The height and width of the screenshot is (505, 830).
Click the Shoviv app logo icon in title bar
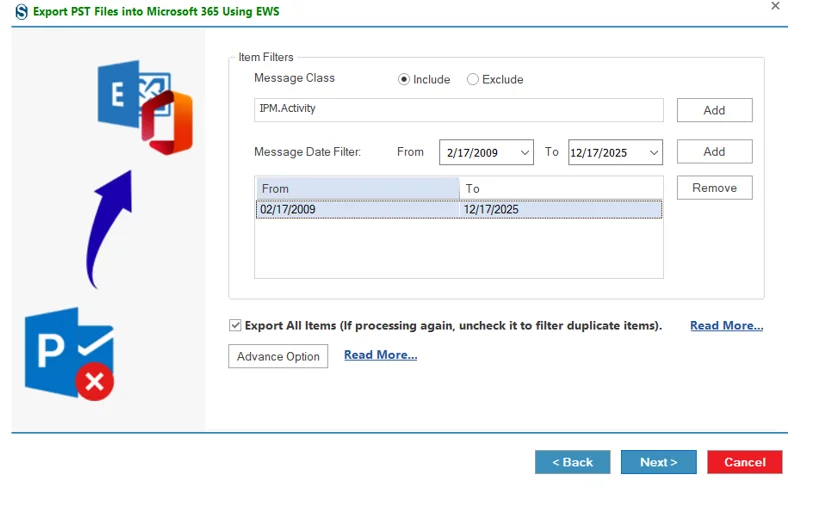pyautogui.click(x=21, y=12)
